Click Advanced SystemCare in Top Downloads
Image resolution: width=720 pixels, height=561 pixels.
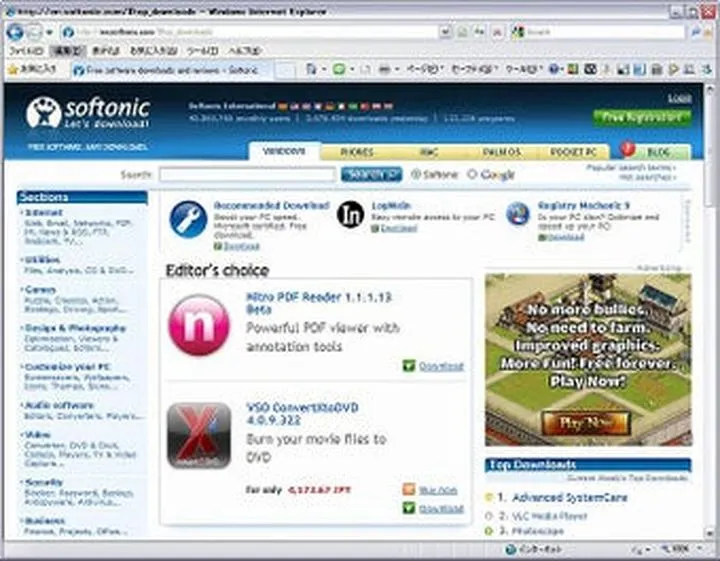pos(569,497)
